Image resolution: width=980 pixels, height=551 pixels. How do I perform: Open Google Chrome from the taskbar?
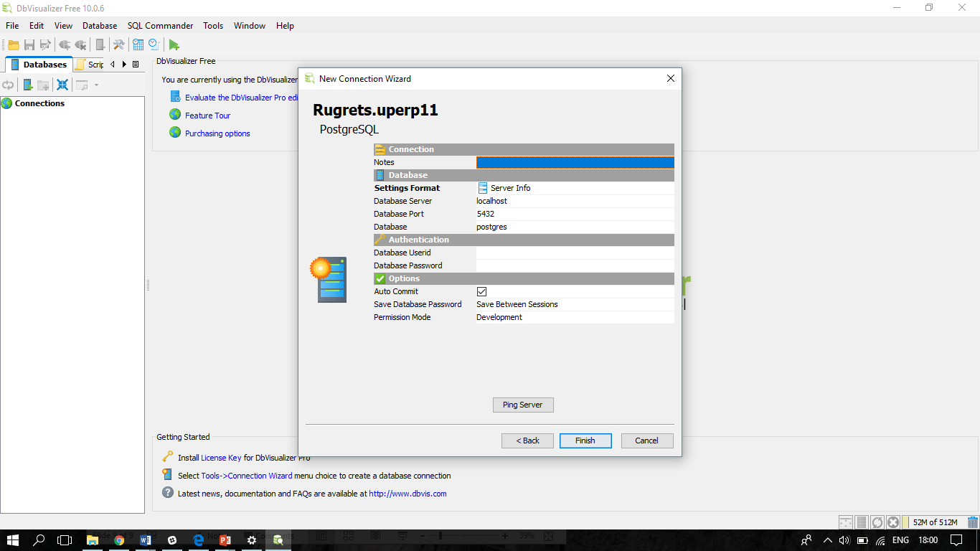pyautogui.click(x=119, y=540)
